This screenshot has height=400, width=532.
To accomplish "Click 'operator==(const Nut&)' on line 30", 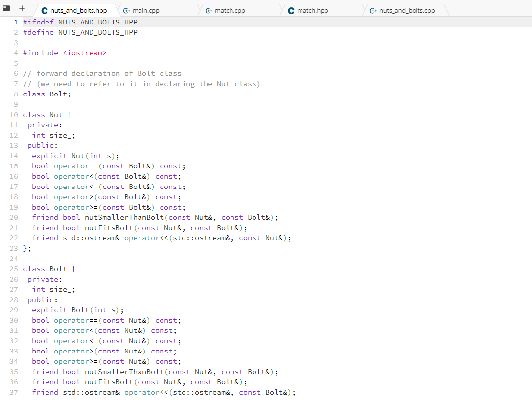I will (x=102, y=320).
